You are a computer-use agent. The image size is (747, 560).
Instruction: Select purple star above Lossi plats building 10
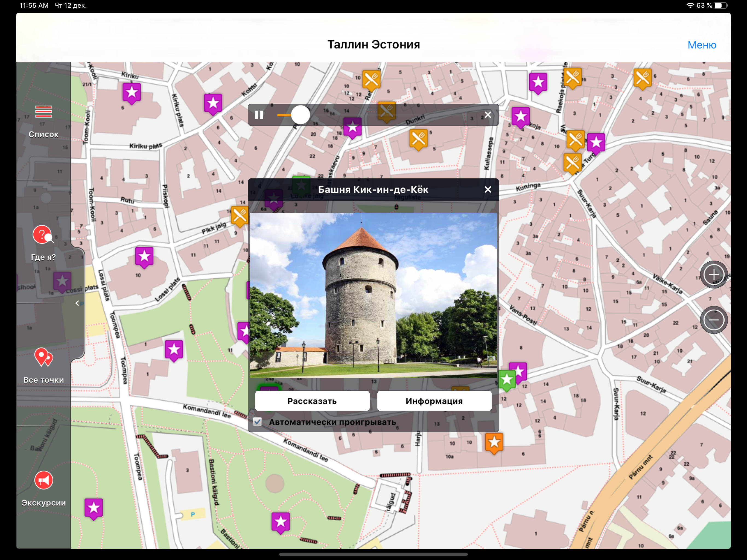pos(144,257)
